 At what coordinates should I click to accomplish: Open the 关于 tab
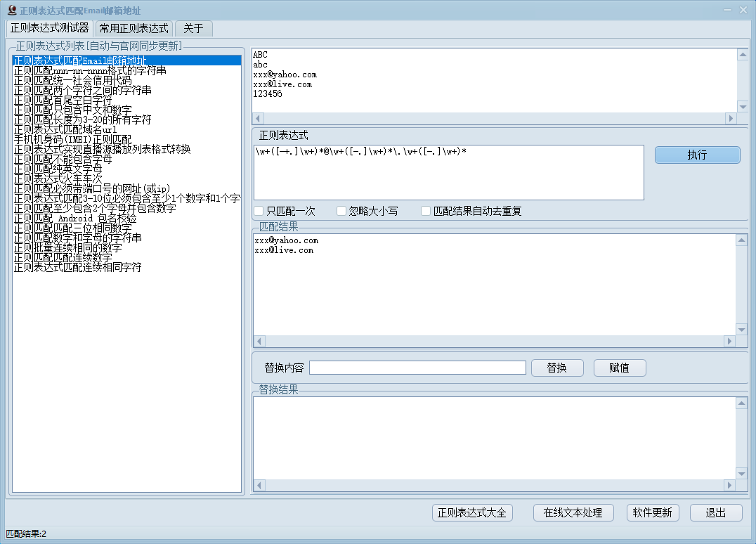point(193,28)
